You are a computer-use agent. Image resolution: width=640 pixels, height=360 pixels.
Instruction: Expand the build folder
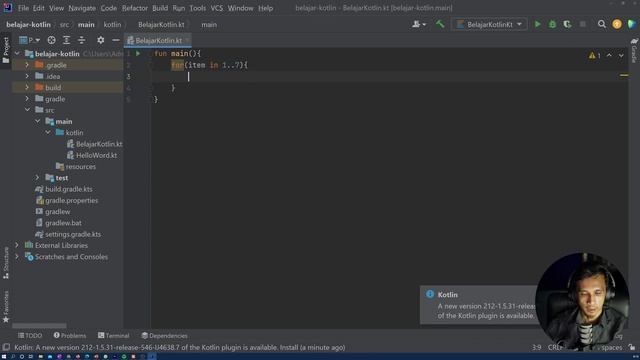click(27, 87)
